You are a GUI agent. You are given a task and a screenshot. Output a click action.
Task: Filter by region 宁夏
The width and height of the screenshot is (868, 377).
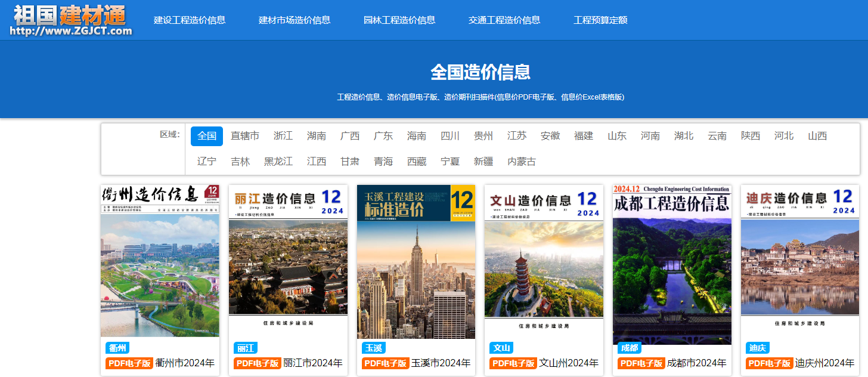[450, 162]
